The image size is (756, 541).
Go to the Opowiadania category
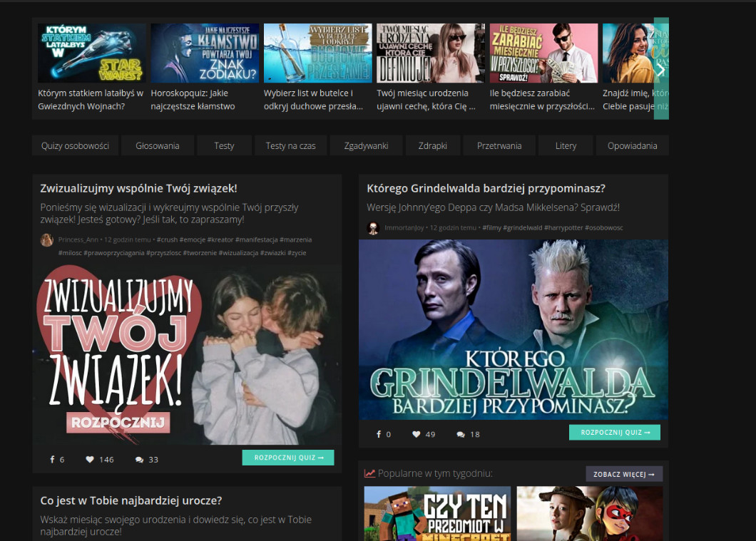[632, 145]
